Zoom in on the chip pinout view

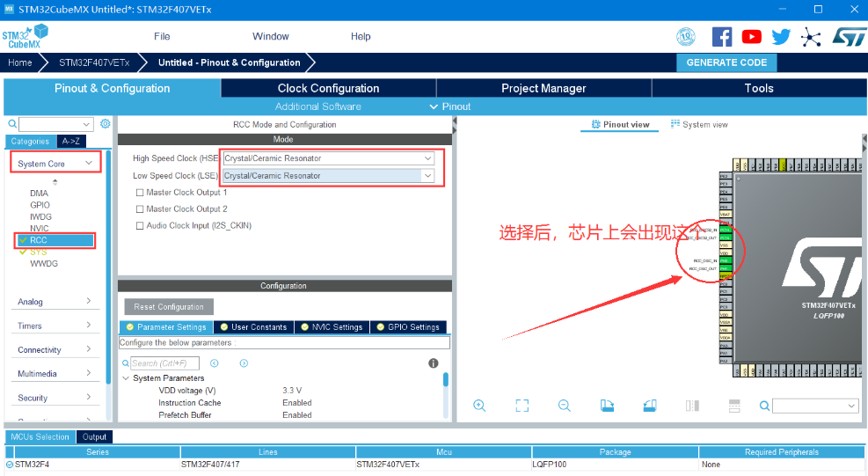pos(479,406)
